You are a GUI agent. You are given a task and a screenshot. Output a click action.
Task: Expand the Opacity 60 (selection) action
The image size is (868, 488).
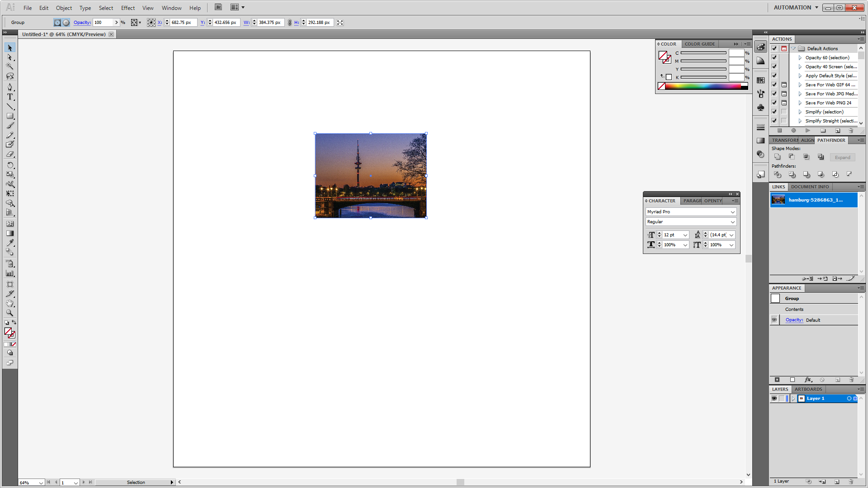tap(800, 57)
